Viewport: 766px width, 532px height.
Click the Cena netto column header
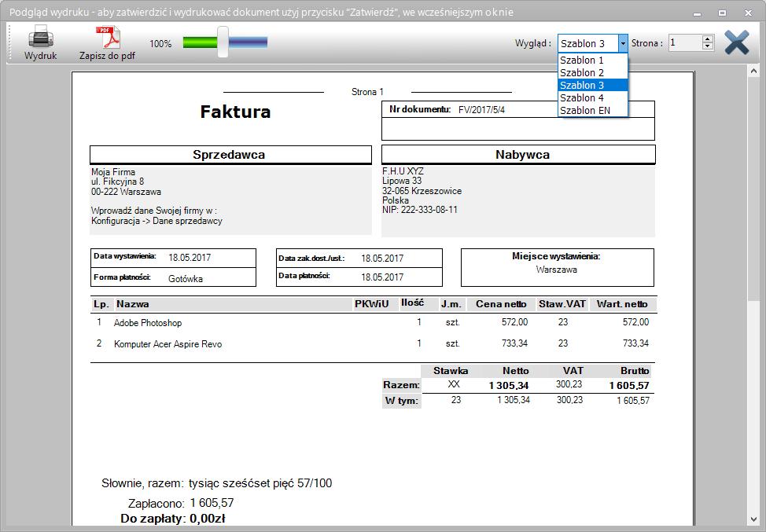pyautogui.click(x=501, y=304)
